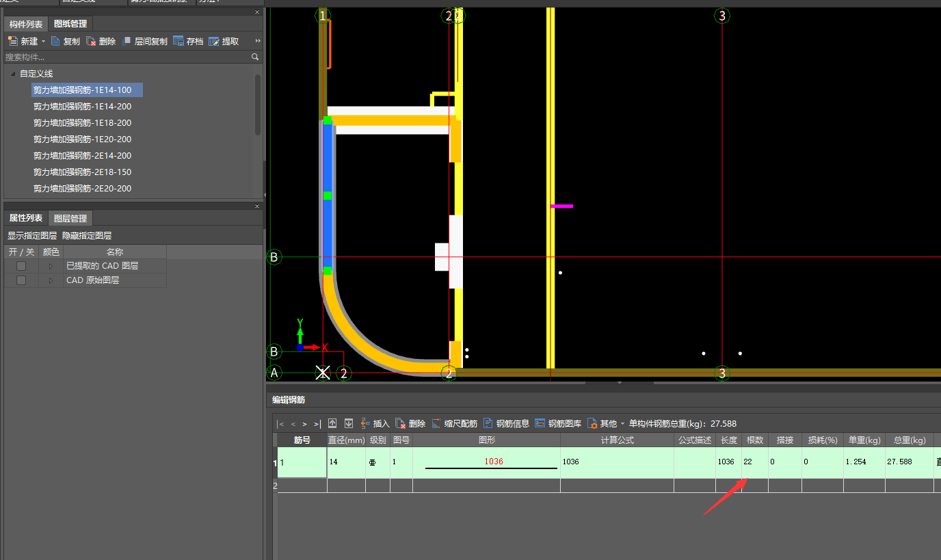The height and width of the screenshot is (560, 941).
Task: Click the component list vertical scrollbar
Action: coord(258,105)
